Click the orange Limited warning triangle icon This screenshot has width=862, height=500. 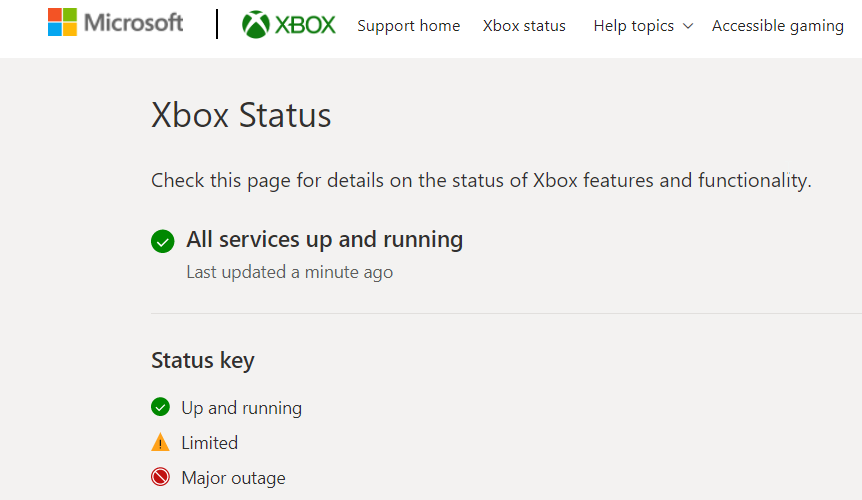pos(160,442)
